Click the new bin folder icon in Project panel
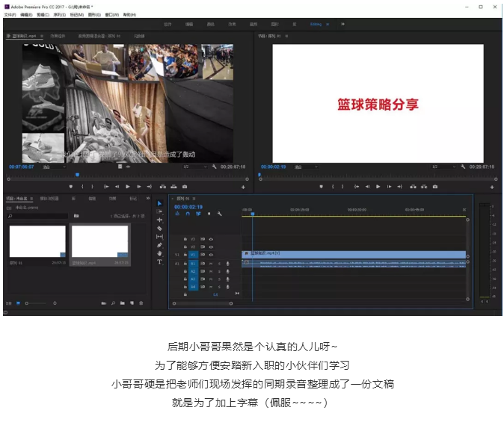This screenshot has width=504, height=437. click(123, 303)
